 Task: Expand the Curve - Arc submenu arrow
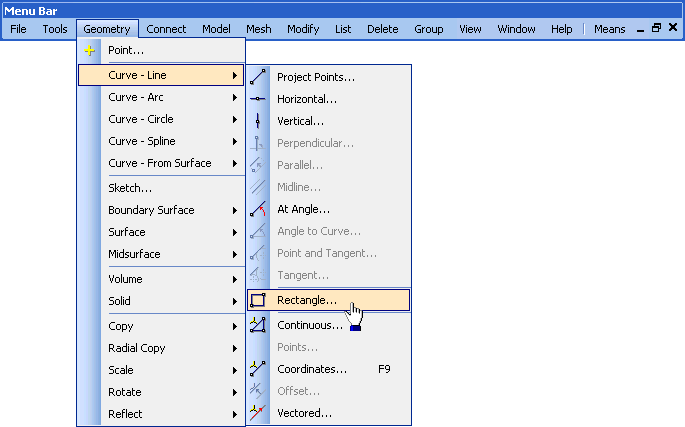point(235,98)
